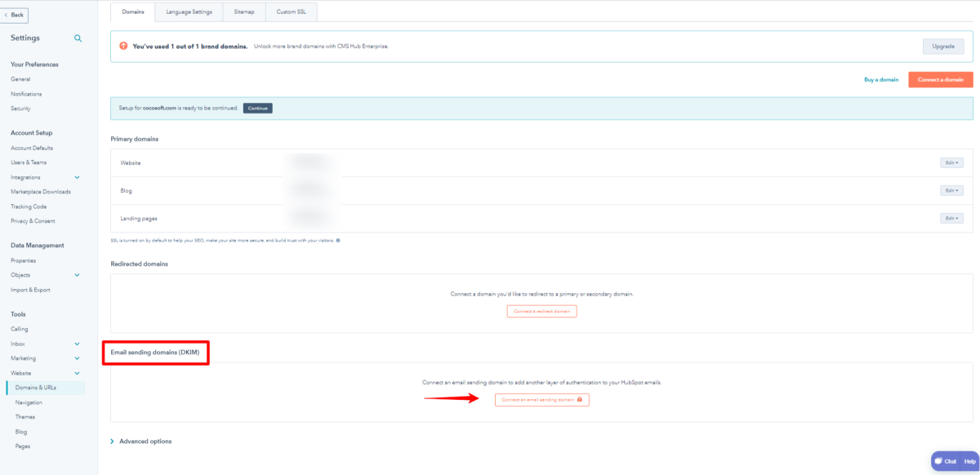
Task: Click the Redirected domains heading
Action: [x=140, y=264]
